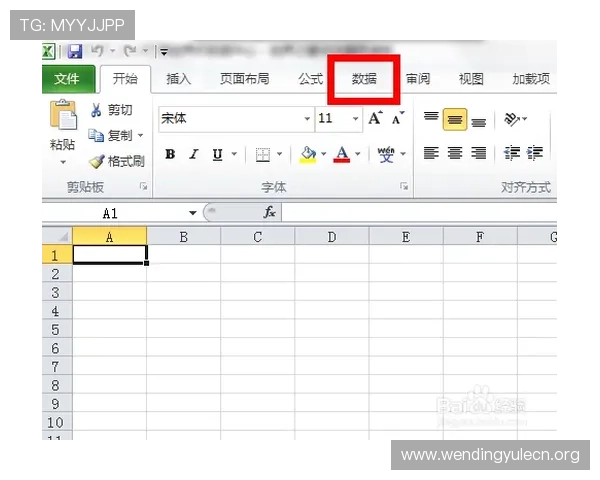
Task: Click the Save icon in quick access toolbar
Action: (75, 51)
